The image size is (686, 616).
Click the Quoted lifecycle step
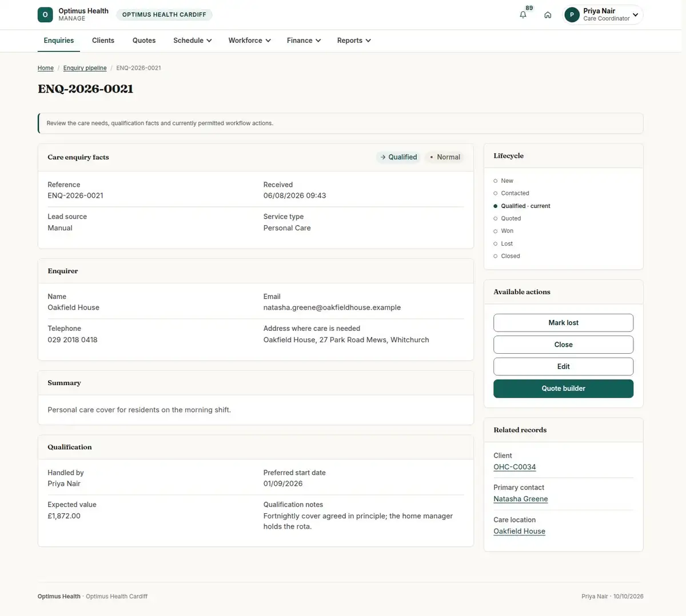(507, 218)
